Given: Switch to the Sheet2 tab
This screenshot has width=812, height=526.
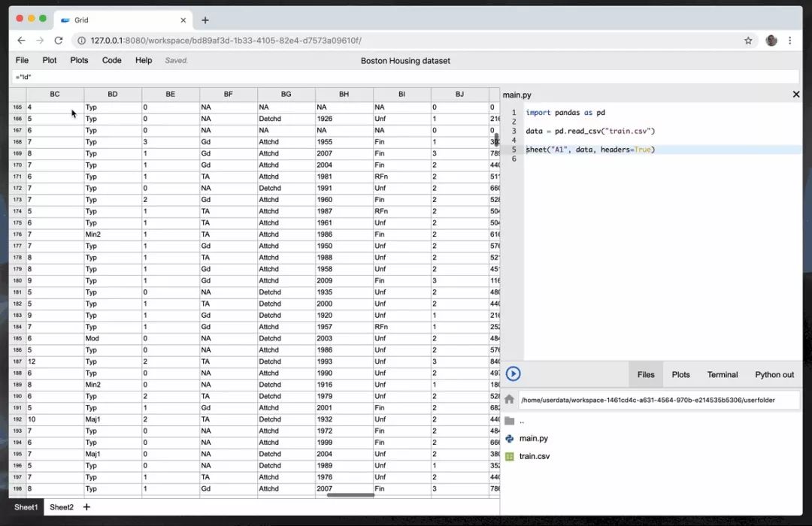Looking at the screenshot, I should pos(62,507).
